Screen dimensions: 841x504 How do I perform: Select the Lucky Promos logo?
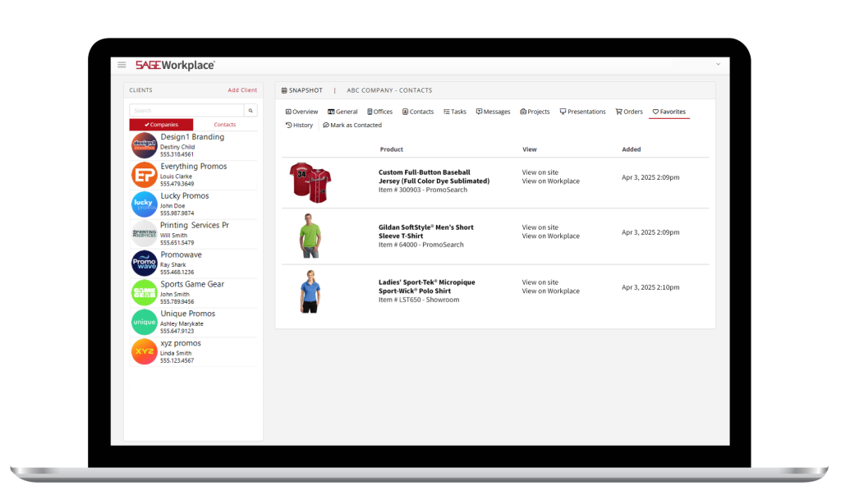pos(144,204)
